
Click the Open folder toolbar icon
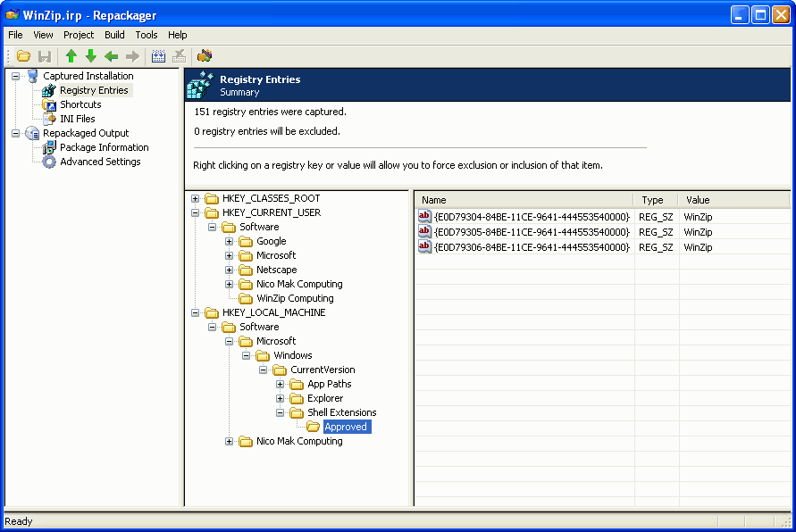24,56
